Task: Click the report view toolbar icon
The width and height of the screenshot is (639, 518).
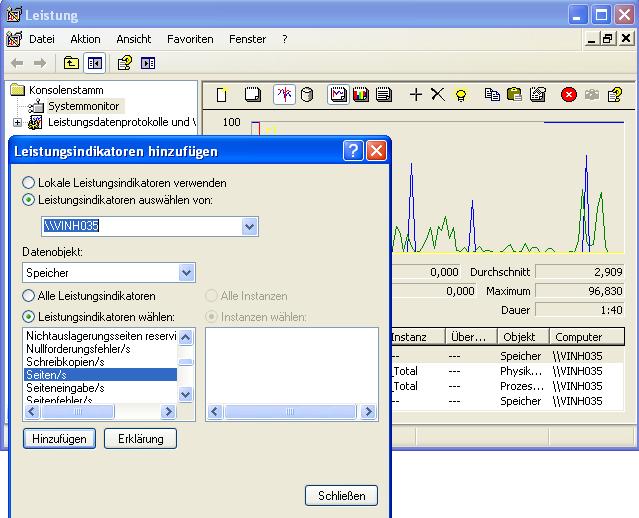Action: tap(384, 95)
